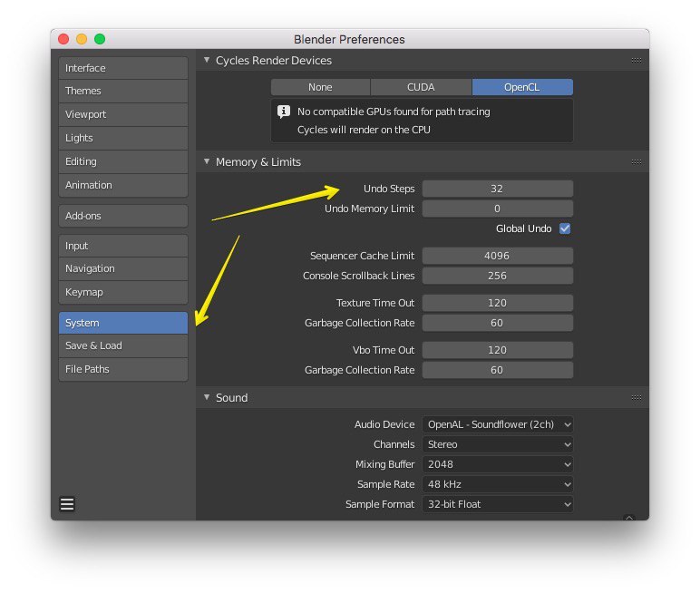Viewport: 700px width, 593px height.
Task: Grab the Sound panel grip icon
Action: point(637,397)
